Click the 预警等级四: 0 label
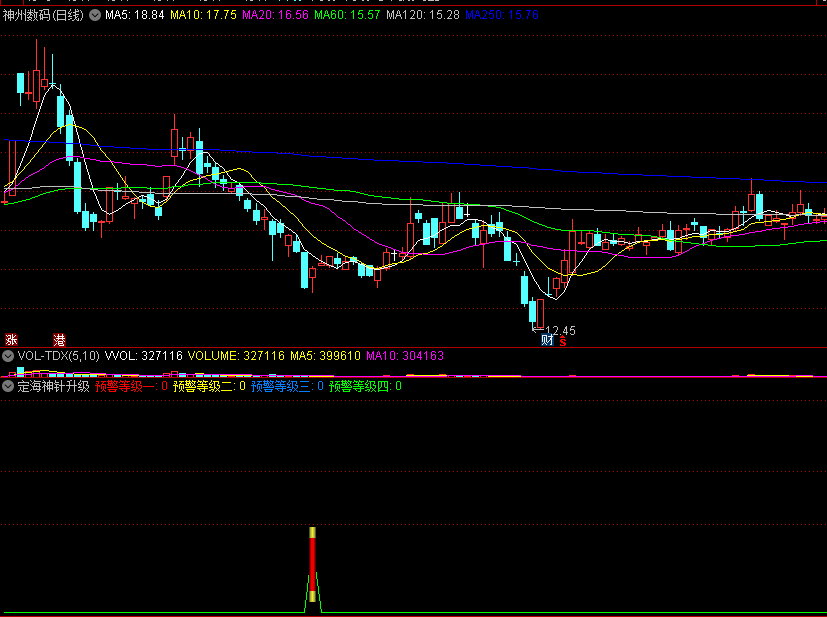827x617 pixels. click(365, 387)
